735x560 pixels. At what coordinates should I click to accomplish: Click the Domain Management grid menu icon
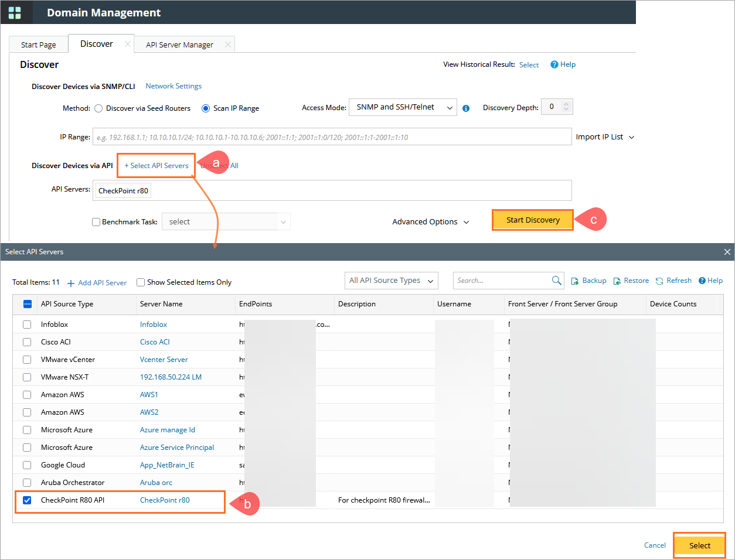[x=15, y=12]
